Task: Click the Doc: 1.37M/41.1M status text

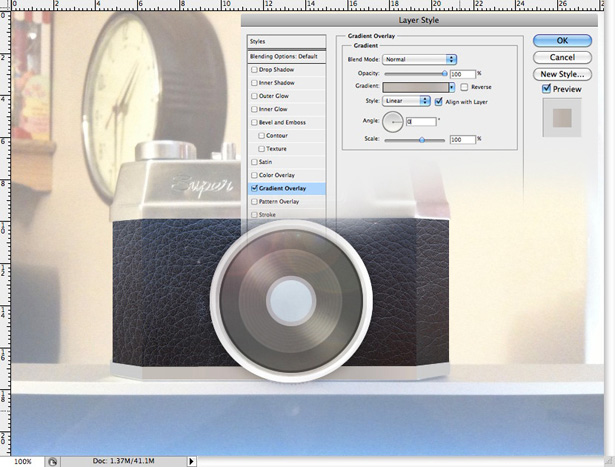Action: pos(123,461)
